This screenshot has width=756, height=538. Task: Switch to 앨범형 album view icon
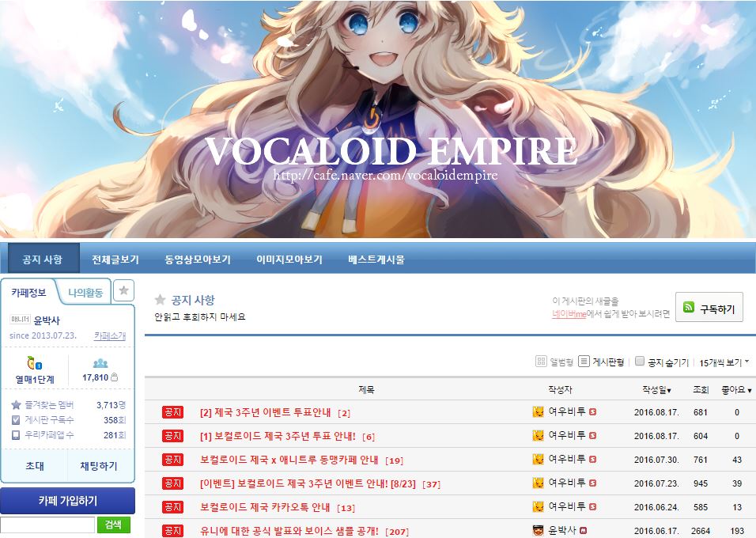coord(541,362)
